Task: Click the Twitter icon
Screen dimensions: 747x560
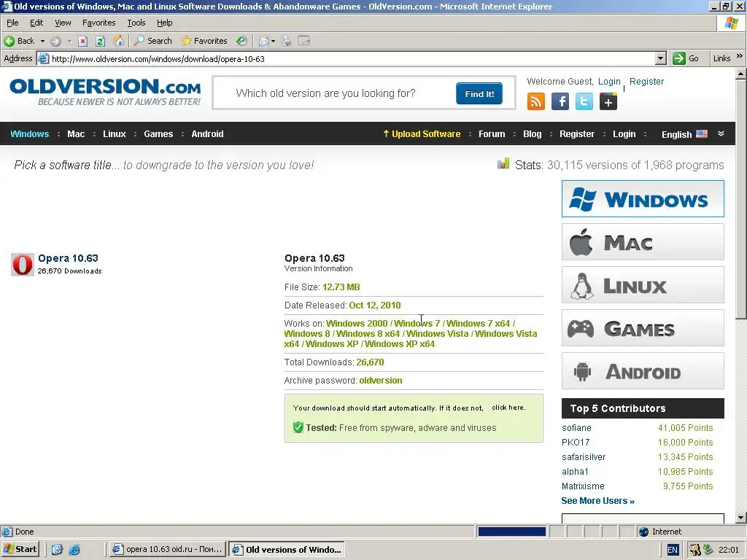Action: point(584,101)
